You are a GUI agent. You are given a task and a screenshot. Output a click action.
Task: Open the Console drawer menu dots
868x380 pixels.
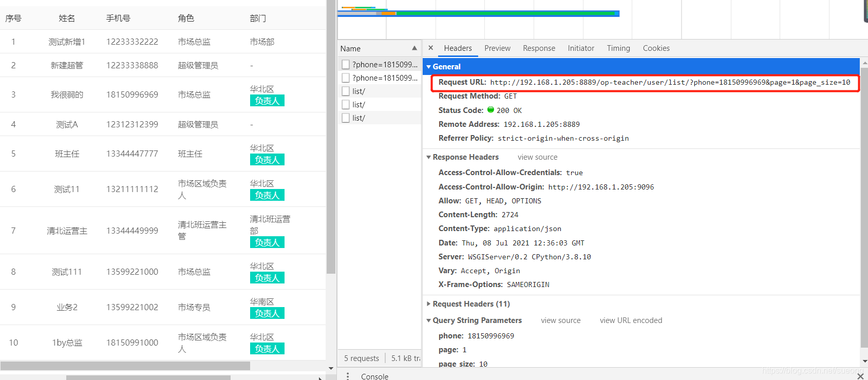348,376
